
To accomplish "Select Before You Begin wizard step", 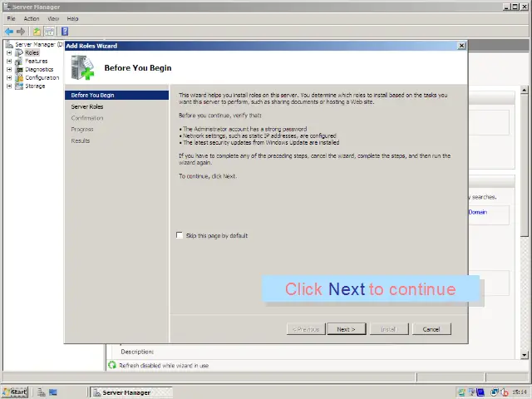I will pos(116,95).
